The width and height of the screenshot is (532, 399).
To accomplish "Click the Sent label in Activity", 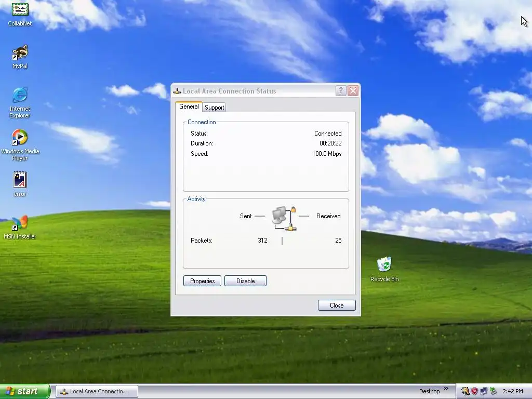I will click(246, 216).
